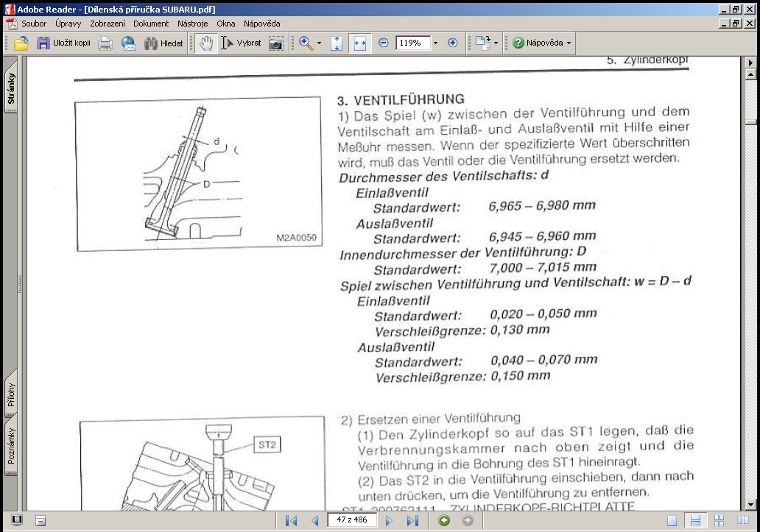Go to the previous page
The width and height of the screenshot is (760, 532).
315,521
